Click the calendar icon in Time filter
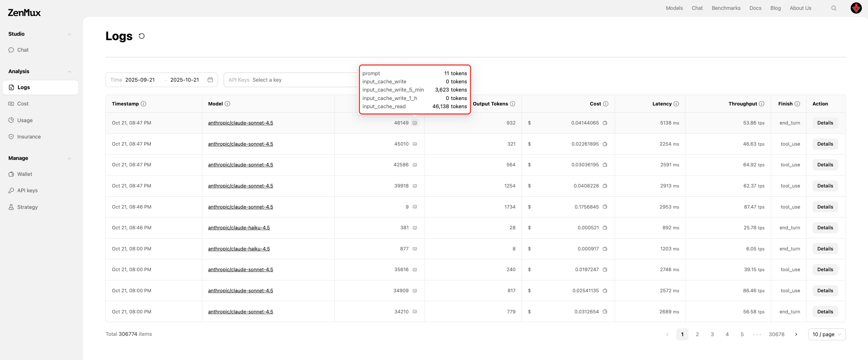This screenshot has height=360, width=868. [x=210, y=80]
